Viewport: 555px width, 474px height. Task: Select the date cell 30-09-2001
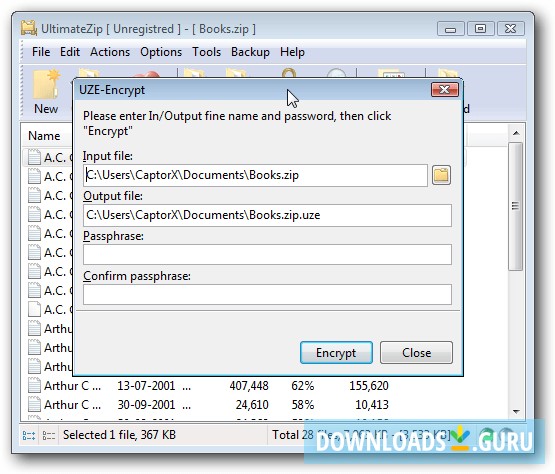[146, 405]
